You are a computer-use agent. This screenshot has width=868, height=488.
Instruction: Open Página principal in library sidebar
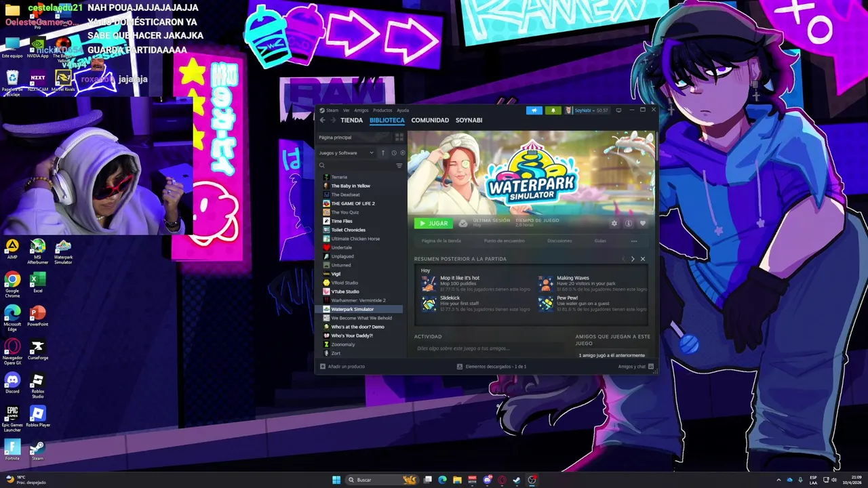coord(354,137)
